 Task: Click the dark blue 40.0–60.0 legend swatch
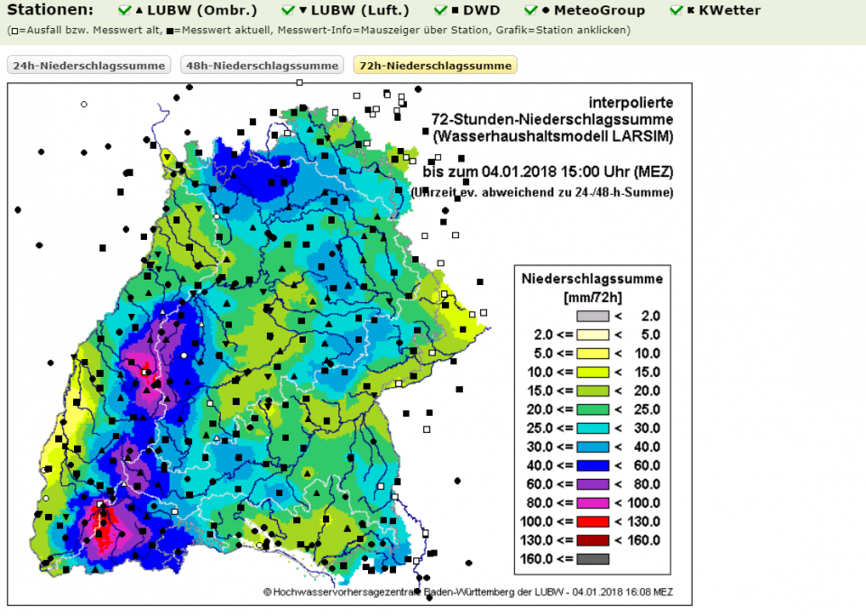point(593,465)
